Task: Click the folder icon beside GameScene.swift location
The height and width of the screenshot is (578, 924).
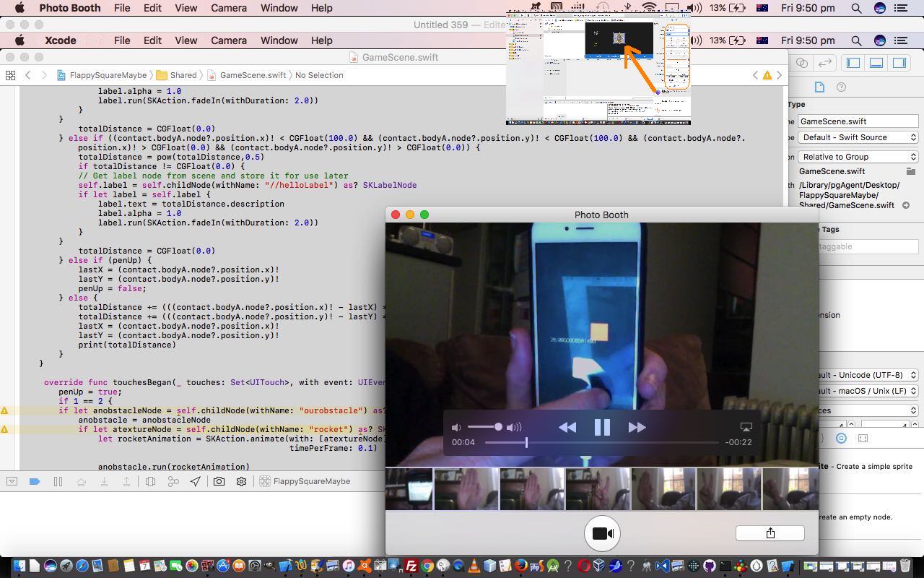Action: (911, 171)
